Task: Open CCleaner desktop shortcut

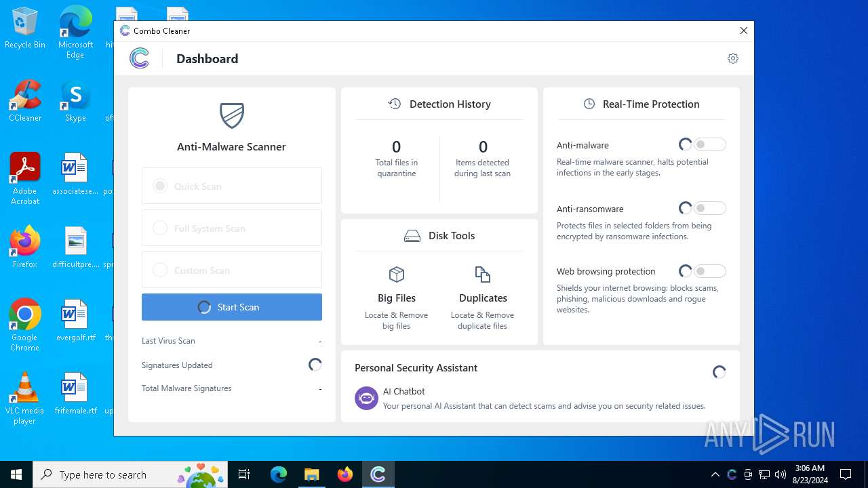Action: click(x=25, y=102)
